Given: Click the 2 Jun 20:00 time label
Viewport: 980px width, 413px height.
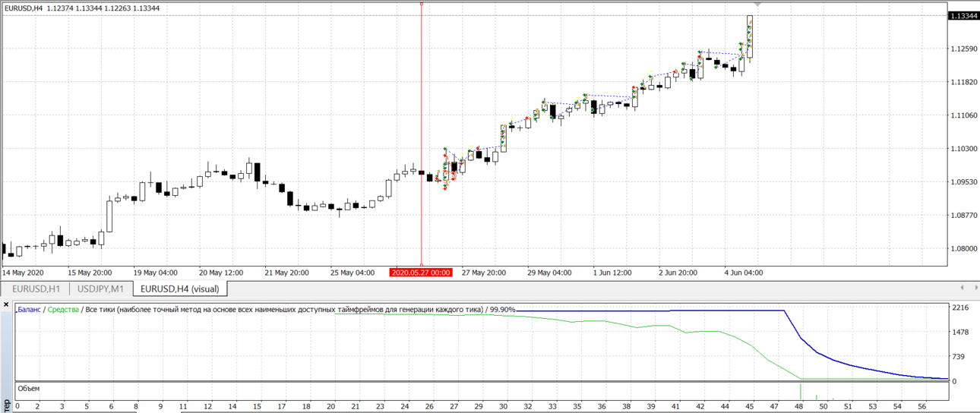Looking at the screenshot, I should pyautogui.click(x=678, y=273).
